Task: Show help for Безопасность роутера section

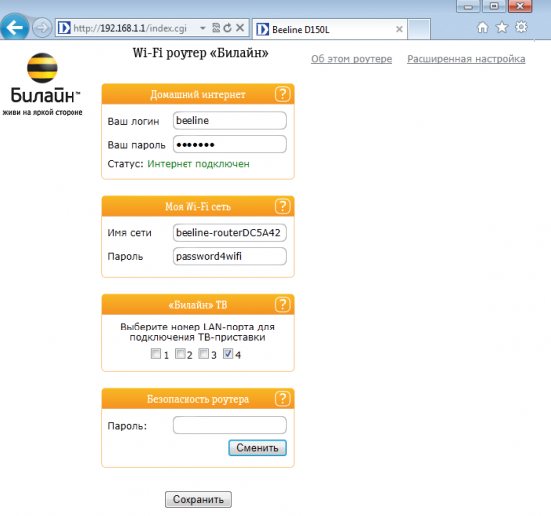Action: pos(283,399)
